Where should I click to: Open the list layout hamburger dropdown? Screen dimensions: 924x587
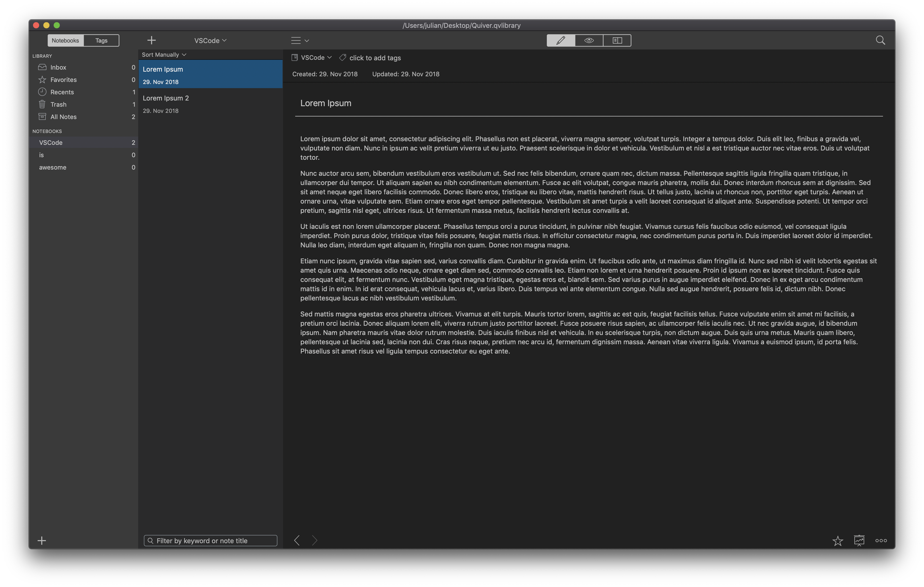coord(300,40)
